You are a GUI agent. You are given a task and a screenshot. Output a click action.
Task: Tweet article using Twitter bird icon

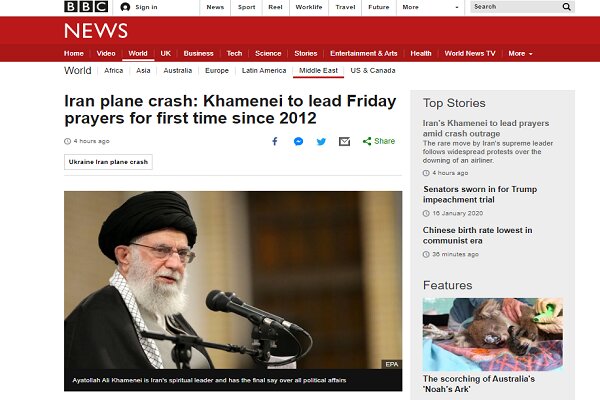[321, 142]
